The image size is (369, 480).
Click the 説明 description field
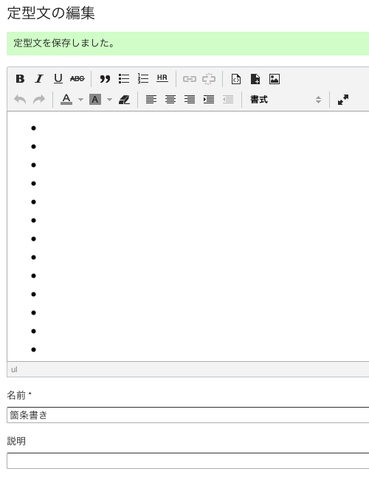point(188,461)
